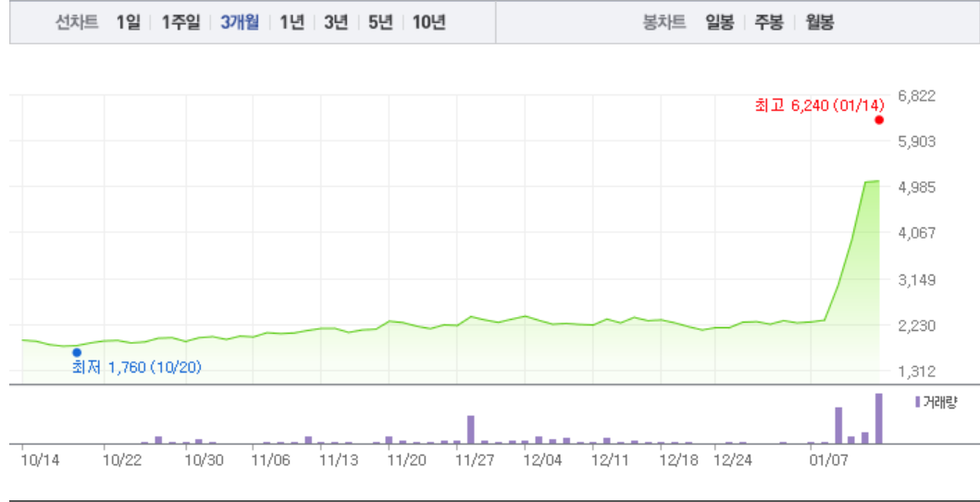Click the 6,822 y-axis value
The width and height of the screenshot is (980, 502).
pos(916,95)
